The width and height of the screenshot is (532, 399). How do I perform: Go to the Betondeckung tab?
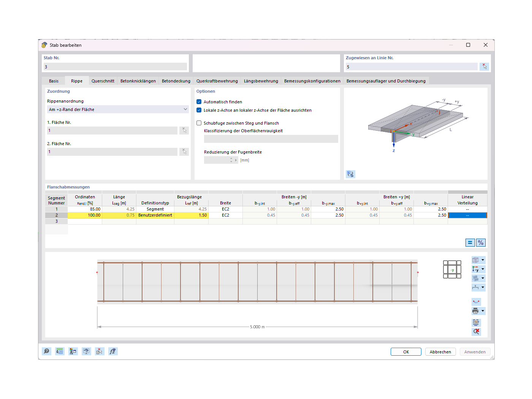[176, 81]
